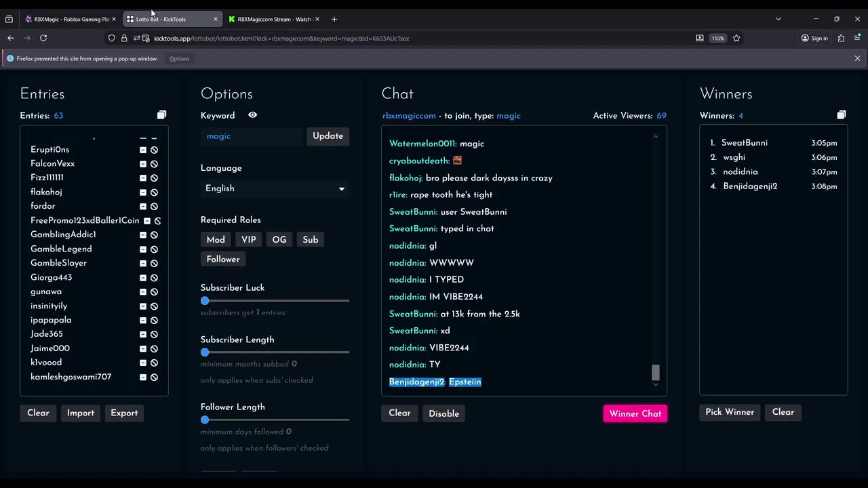The width and height of the screenshot is (868, 488).
Task: Switch to RBXMagiccom Stream tab
Action: [273, 19]
